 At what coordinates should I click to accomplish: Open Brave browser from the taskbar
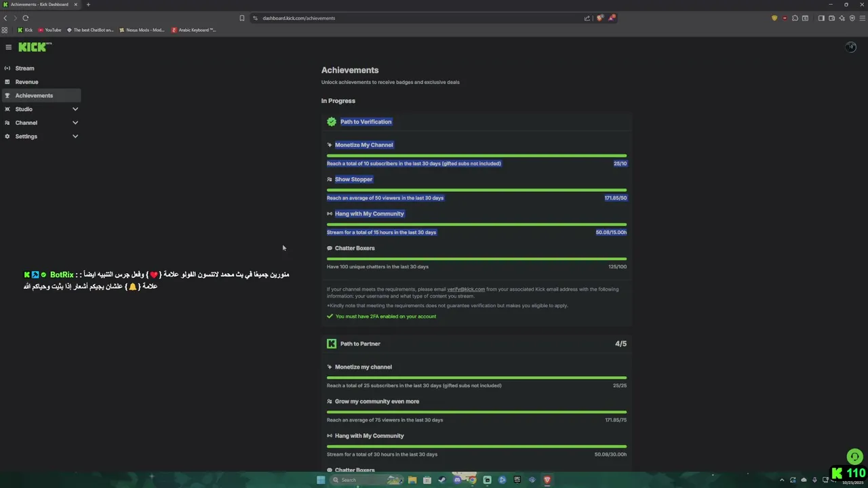pos(547,480)
